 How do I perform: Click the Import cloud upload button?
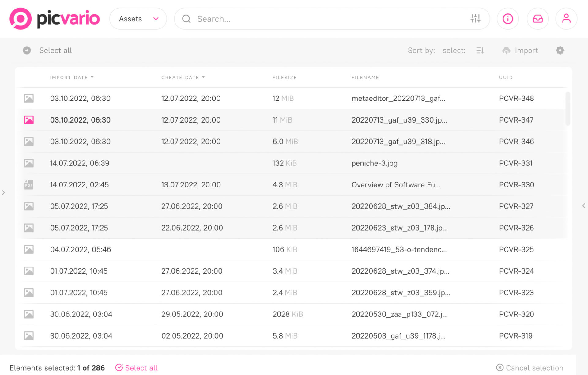(520, 51)
